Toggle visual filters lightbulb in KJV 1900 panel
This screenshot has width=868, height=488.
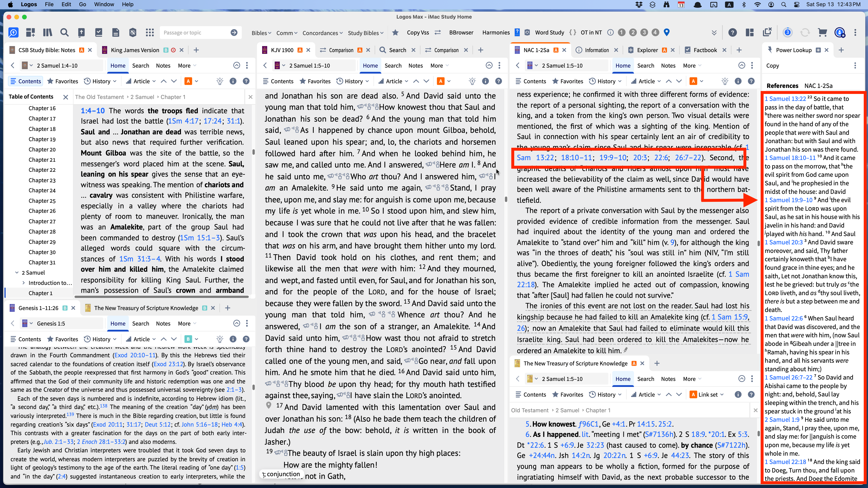click(x=472, y=81)
